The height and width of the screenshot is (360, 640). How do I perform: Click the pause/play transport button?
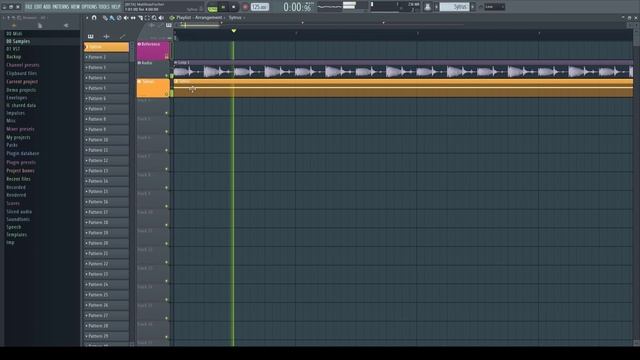point(223,7)
